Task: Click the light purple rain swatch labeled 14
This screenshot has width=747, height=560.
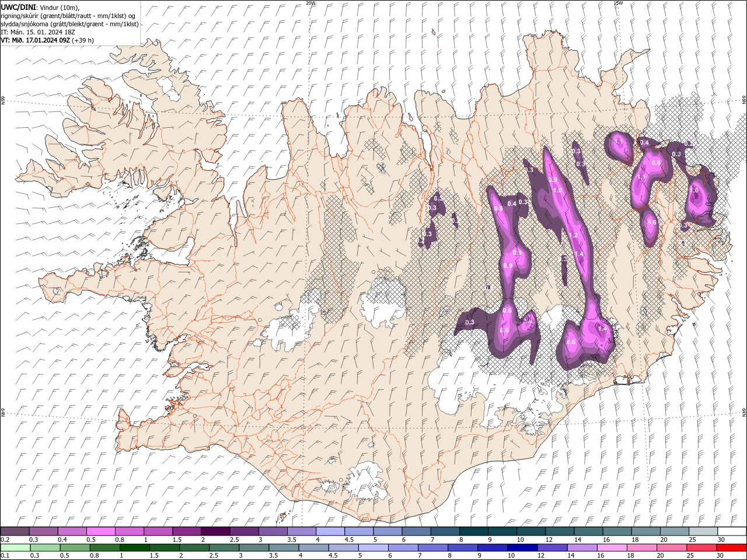Action: (x=582, y=548)
